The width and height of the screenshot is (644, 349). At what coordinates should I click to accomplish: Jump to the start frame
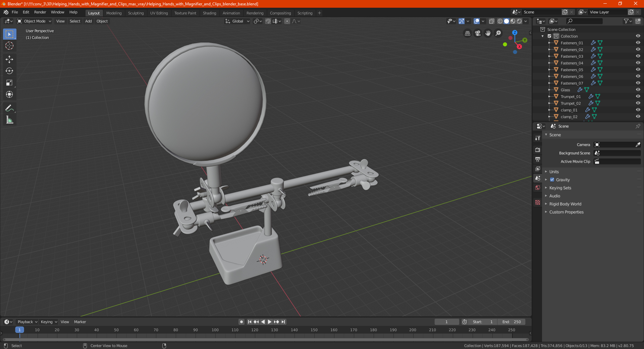[250, 322]
